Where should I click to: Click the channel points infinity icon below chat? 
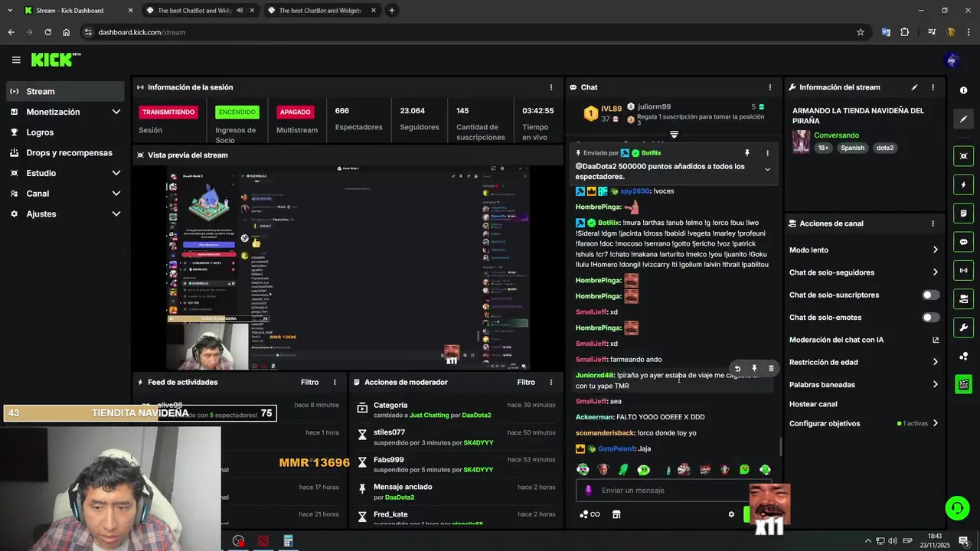point(590,514)
